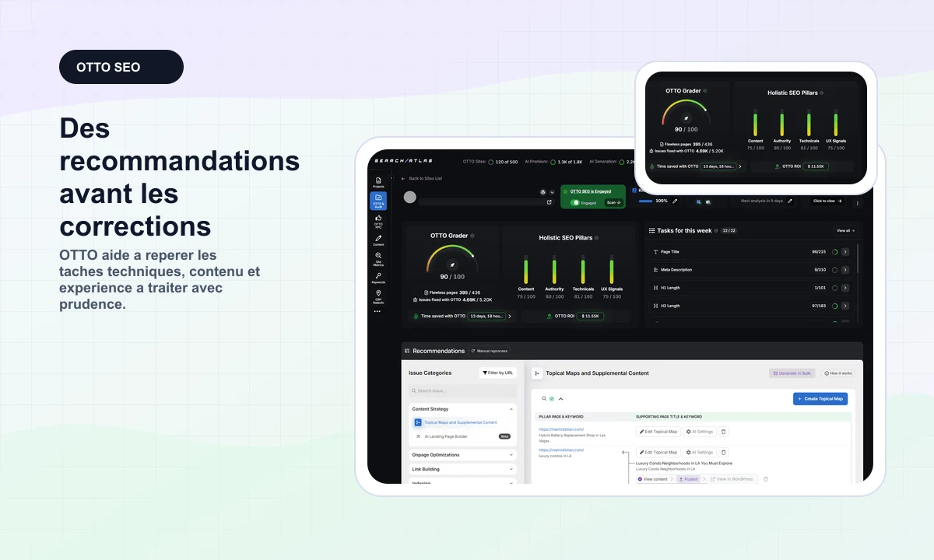Delete the luxury condos topical map row
Viewport: 934px width, 560px height.
724,452
